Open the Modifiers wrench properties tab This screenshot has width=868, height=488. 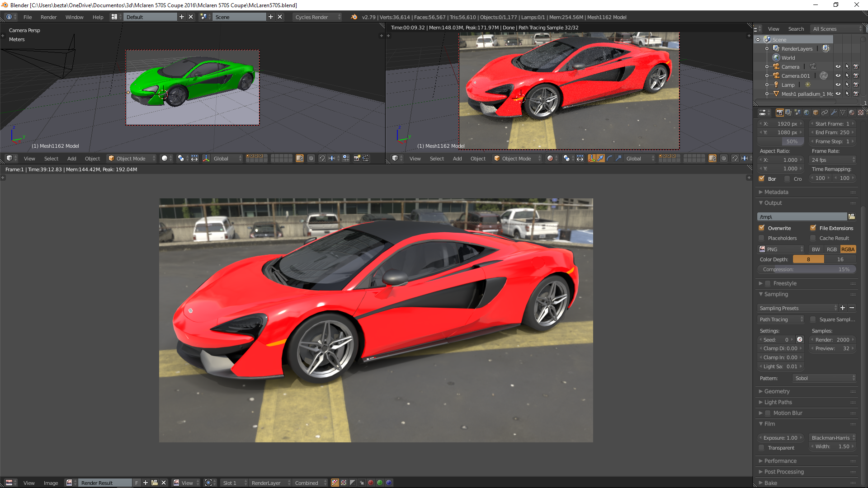(834, 113)
